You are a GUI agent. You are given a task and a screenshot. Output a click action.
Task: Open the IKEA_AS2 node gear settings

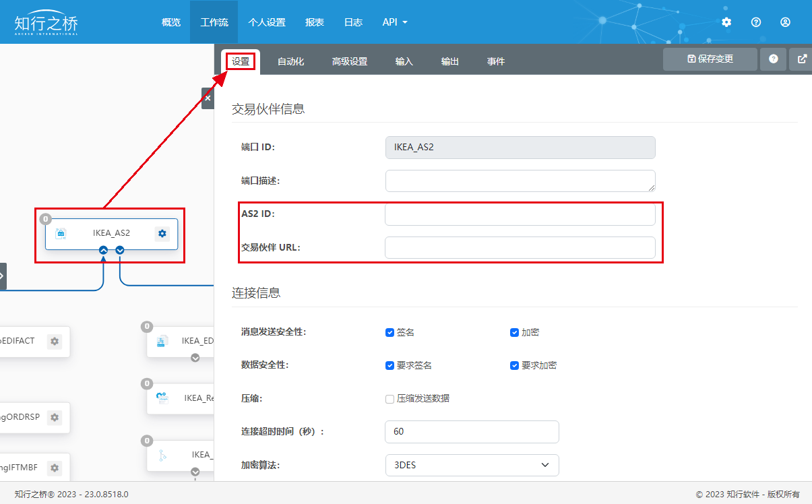pyautogui.click(x=162, y=233)
